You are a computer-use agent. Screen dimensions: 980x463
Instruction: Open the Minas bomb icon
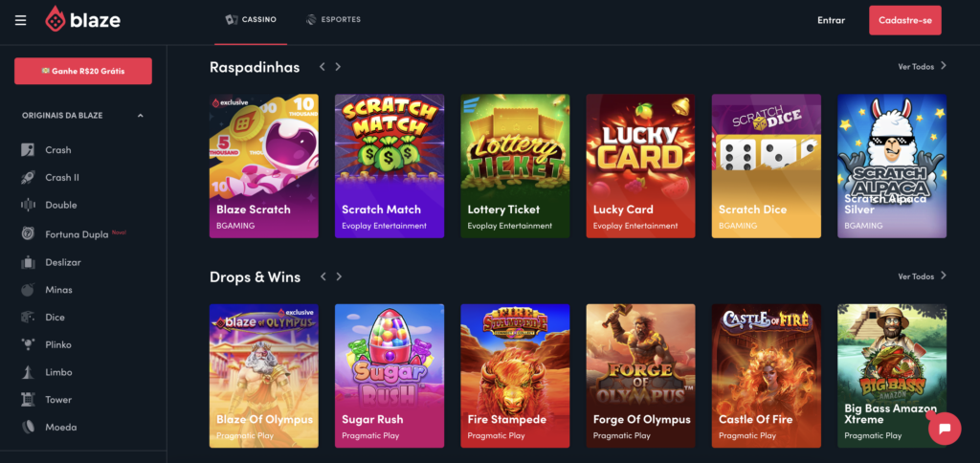pyautogui.click(x=28, y=290)
